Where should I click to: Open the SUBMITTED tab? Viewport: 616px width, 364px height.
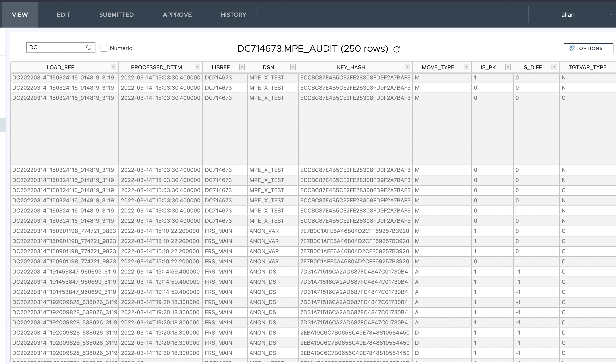click(116, 15)
